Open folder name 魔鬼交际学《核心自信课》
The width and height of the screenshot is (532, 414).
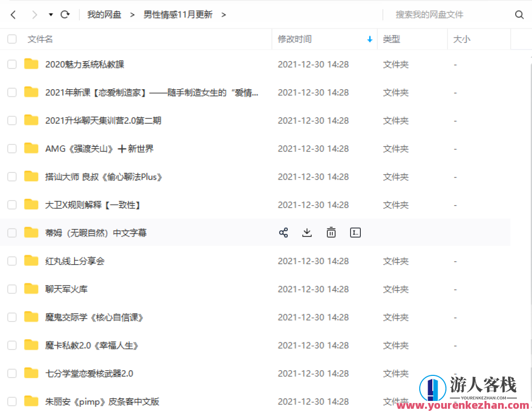pyautogui.click(x=94, y=317)
